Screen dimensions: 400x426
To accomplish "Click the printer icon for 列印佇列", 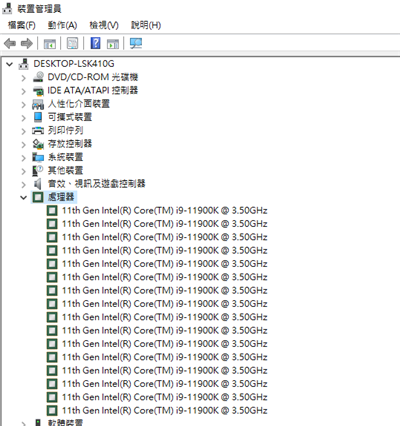I will click(38, 130).
